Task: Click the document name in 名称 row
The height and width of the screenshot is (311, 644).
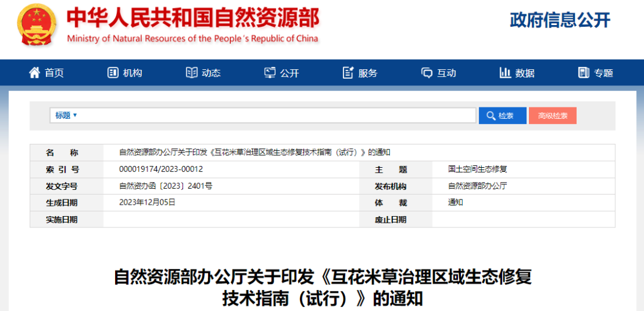Action: 255,153
